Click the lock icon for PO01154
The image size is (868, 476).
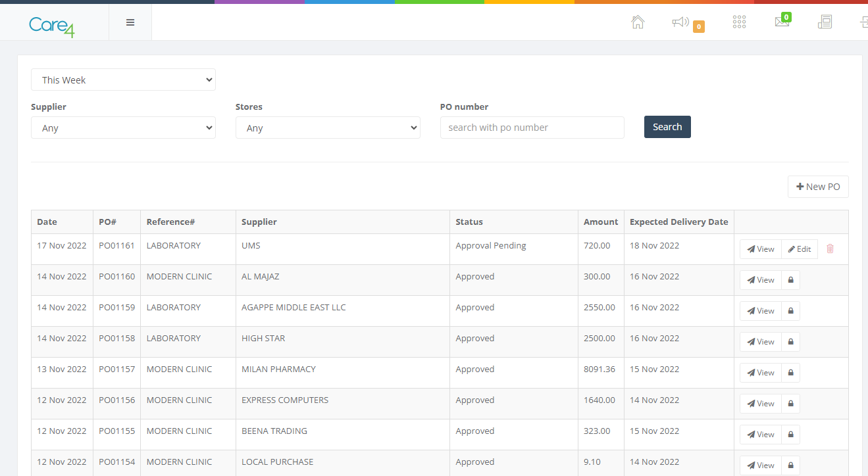[x=790, y=465]
